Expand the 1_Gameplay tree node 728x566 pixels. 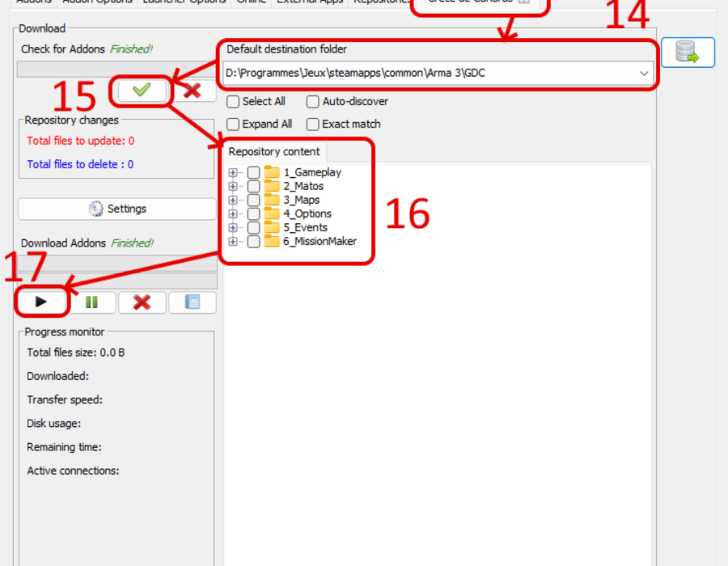(233, 172)
